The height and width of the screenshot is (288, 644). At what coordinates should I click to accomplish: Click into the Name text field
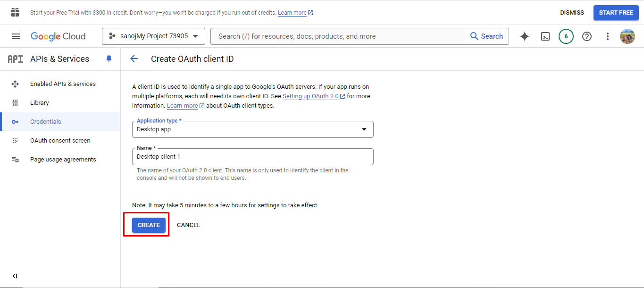click(x=253, y=157)
